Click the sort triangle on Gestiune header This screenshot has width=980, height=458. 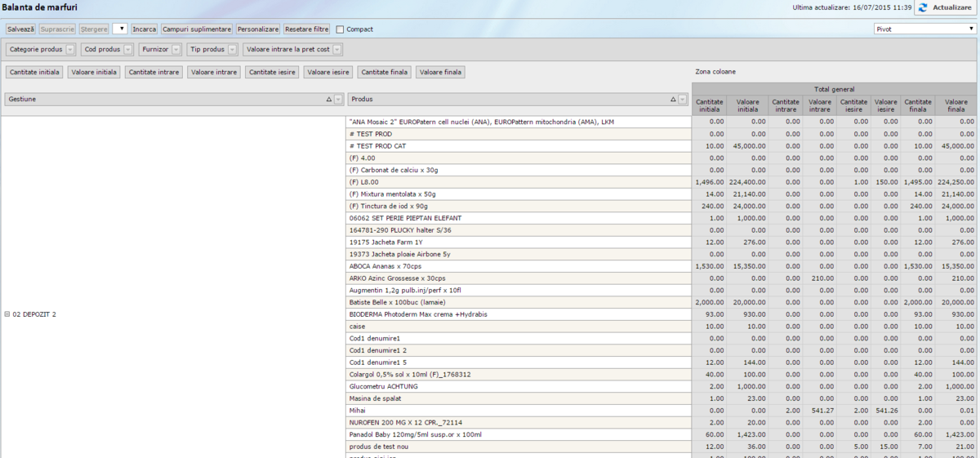[328, 99]
